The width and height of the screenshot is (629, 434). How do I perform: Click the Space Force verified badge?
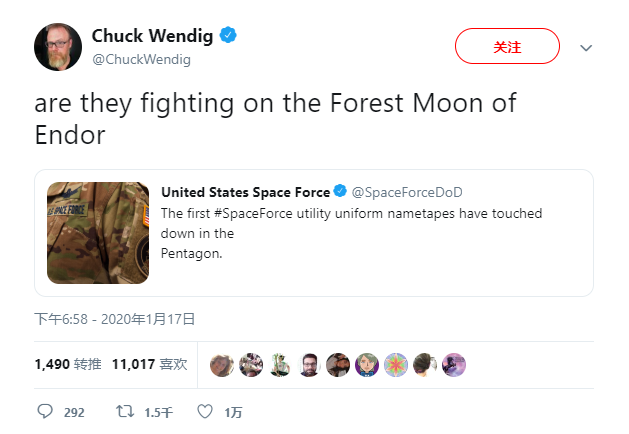tap(340, 191)
